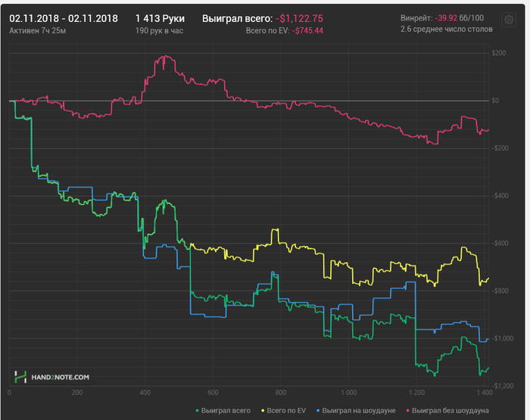Screen dimensions: 530x420
Task: Toggle the green 'Выиграл всего' legend series
Action: click(x=223, y=410)
